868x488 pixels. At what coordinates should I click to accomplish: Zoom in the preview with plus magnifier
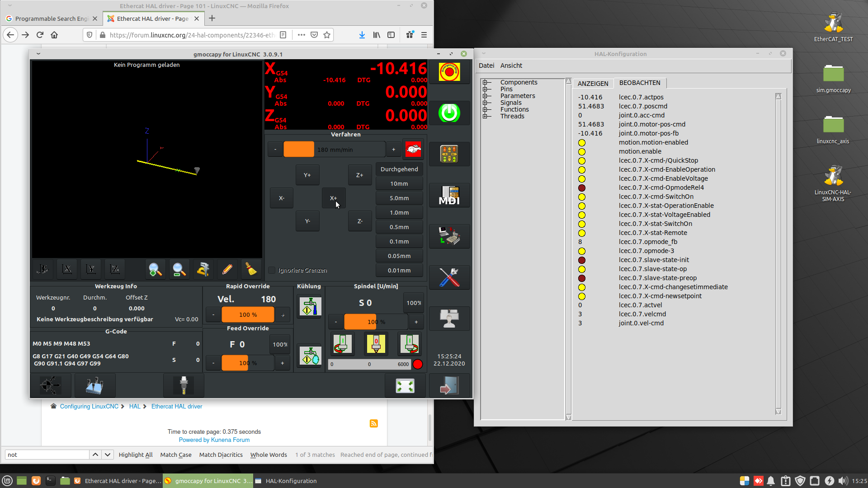coord(155,269)
